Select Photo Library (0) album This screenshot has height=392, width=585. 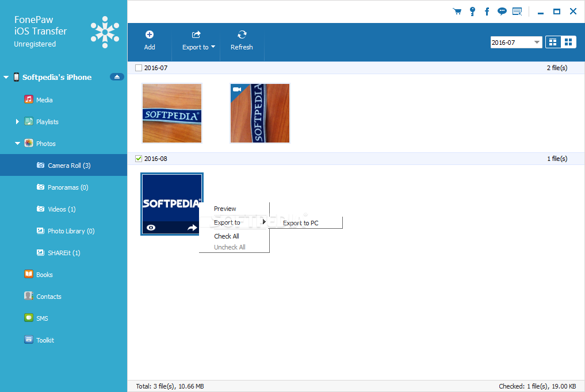pos(63,231)
